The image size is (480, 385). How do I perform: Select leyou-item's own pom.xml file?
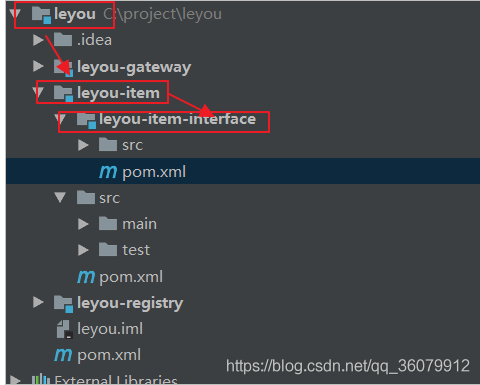(x=131, y=277)
